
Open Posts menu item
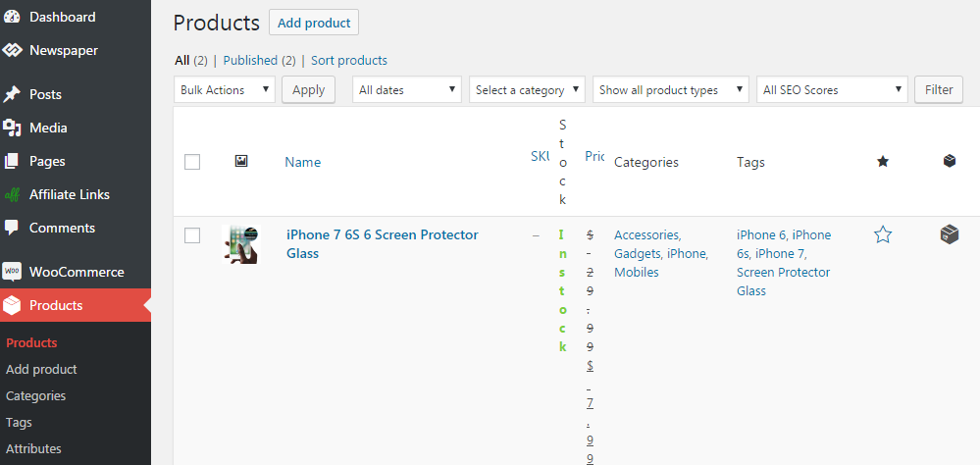[46, 94]
